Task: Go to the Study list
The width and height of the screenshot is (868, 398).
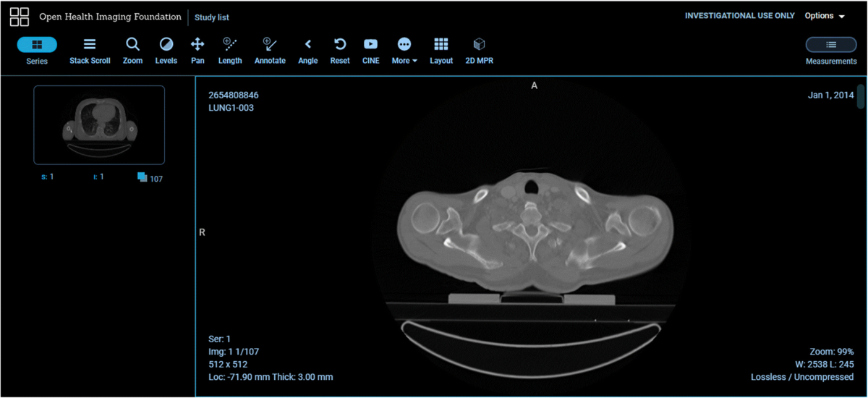Action: (212, 17)
